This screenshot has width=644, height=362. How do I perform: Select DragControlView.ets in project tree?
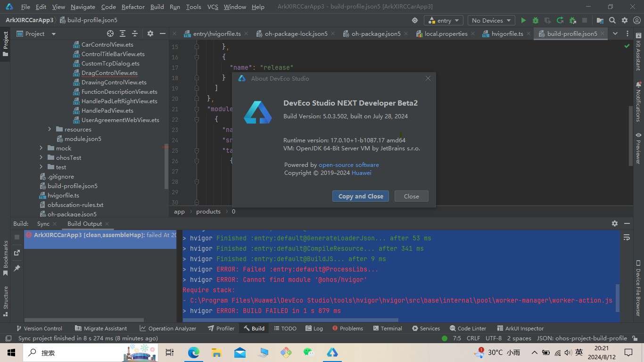pyautogui.click(x=109, y=73)
